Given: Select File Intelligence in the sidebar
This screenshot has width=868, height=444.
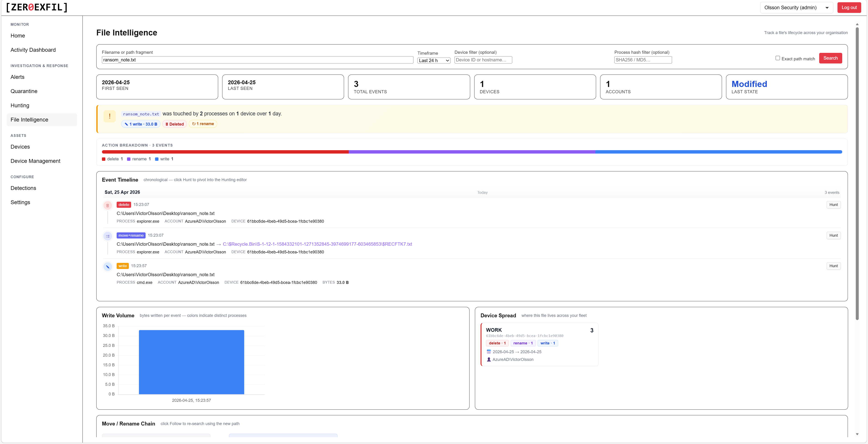Looking at the screenshot, I should (29, 119).
